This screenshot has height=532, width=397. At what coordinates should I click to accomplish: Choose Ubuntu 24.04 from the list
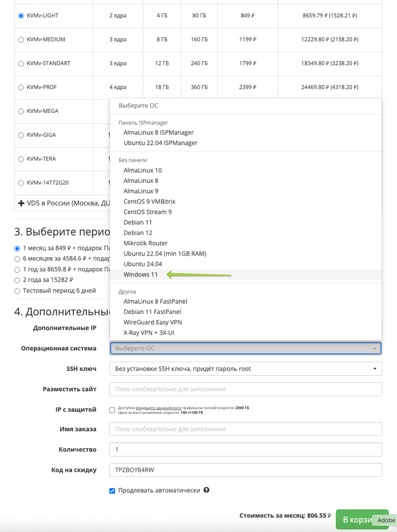[143, 264]
